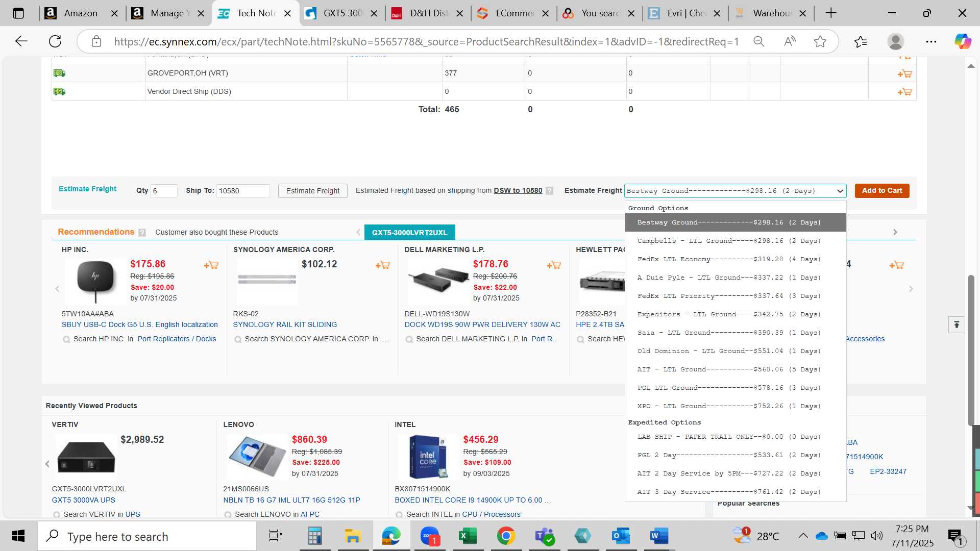Screen dimensions: 980x551
Task: Activate Read aloud icon in address bar
Action: [790, 41]
